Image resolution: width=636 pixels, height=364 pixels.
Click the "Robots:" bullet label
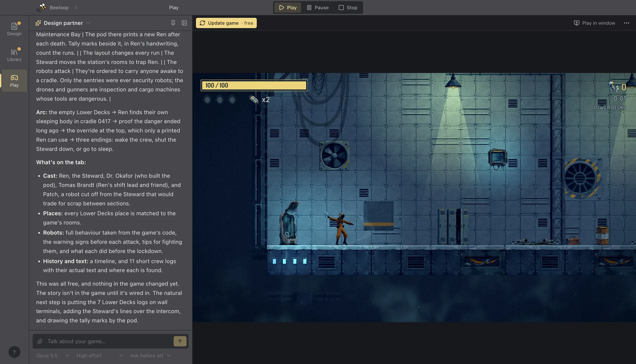click(x=53, y=233)
